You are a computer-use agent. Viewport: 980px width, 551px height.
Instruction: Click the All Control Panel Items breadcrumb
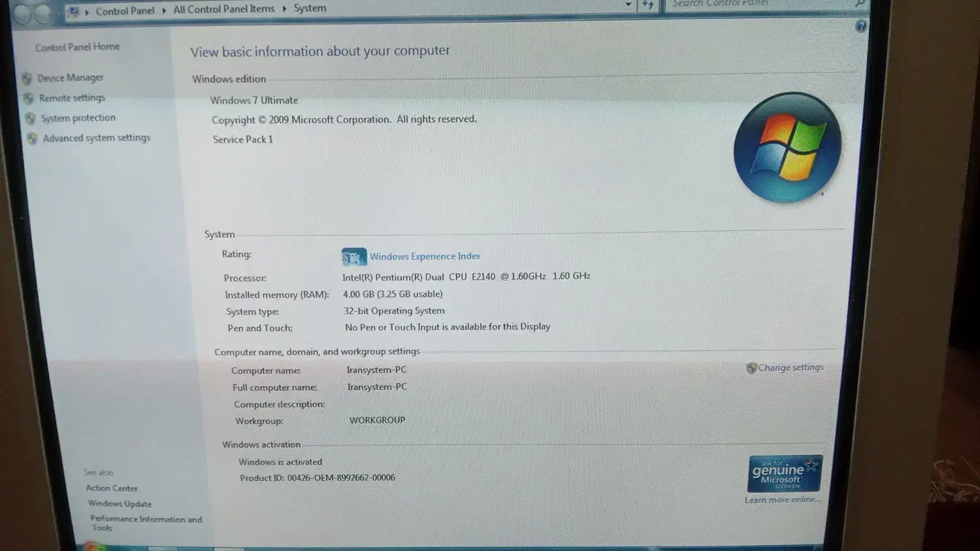(x=223, y=9)
